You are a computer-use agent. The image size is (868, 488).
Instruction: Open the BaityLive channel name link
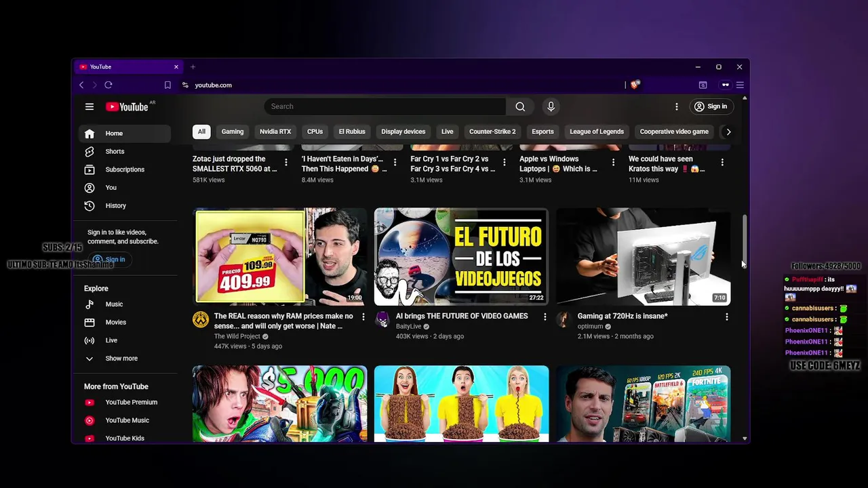pyautogui.click(x=409, y=327)
